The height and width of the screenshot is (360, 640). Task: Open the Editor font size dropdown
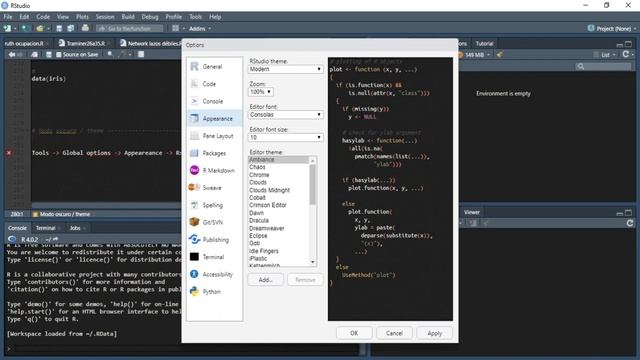pyautogui.click(x=285, y=138)
